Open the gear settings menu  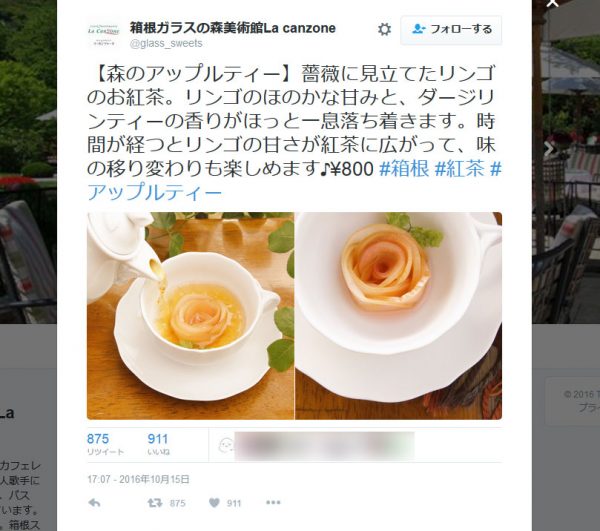coord(384,29)
